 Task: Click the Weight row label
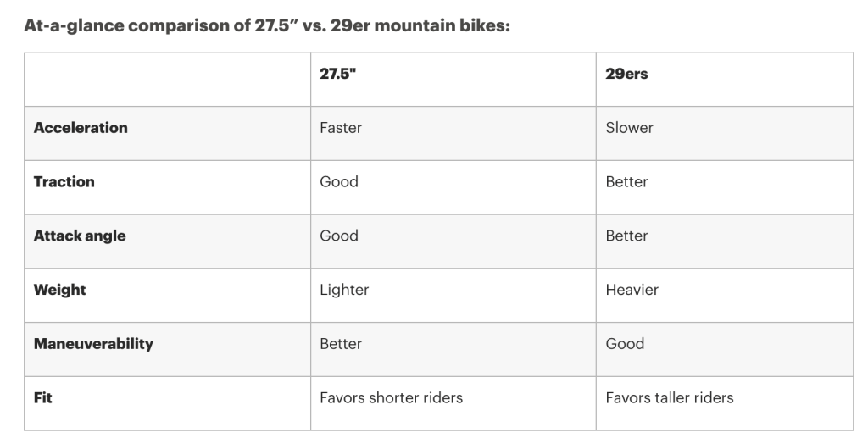(x=60, y=290)
